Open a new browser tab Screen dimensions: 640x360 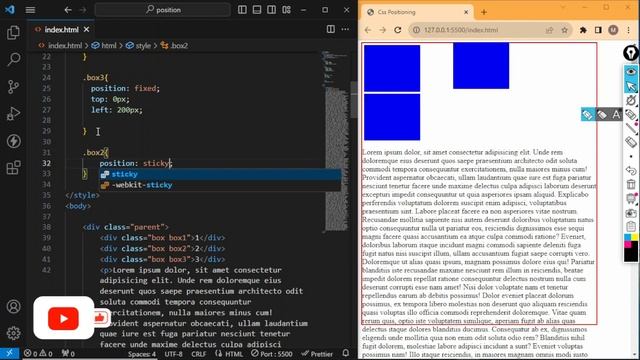coord(484,12)
